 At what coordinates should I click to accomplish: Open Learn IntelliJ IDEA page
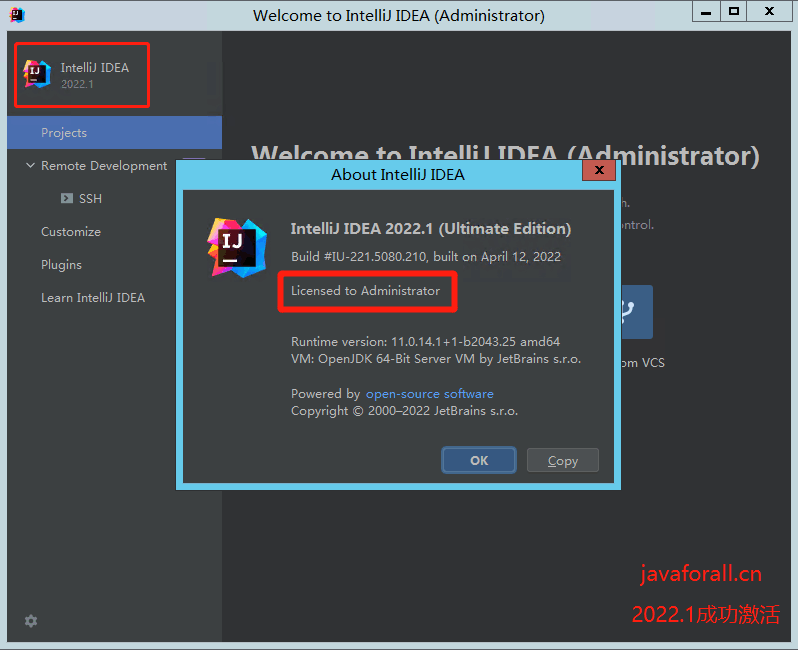click(x=93, y=298)
